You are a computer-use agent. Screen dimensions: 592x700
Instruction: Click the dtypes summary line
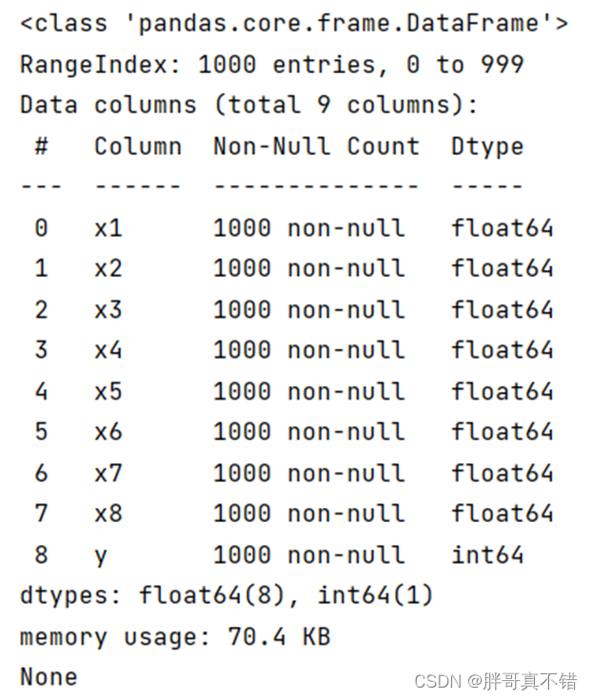(227, 596)
